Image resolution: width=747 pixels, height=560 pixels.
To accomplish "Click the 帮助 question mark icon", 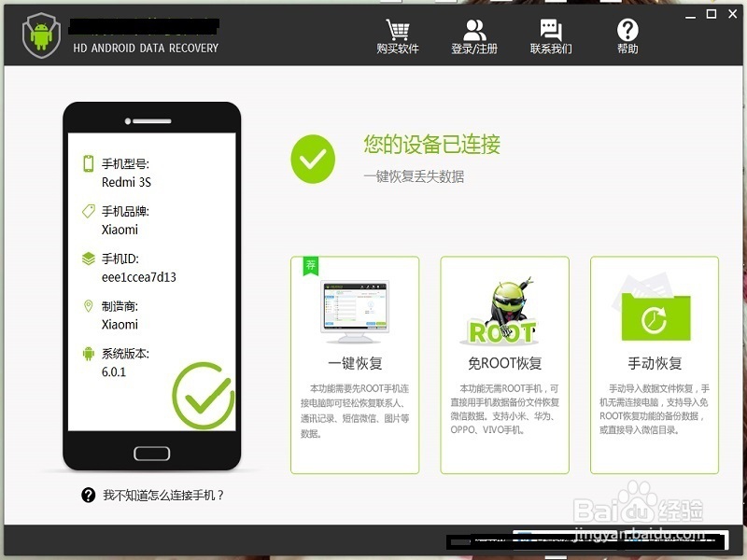I will (627, 30).
